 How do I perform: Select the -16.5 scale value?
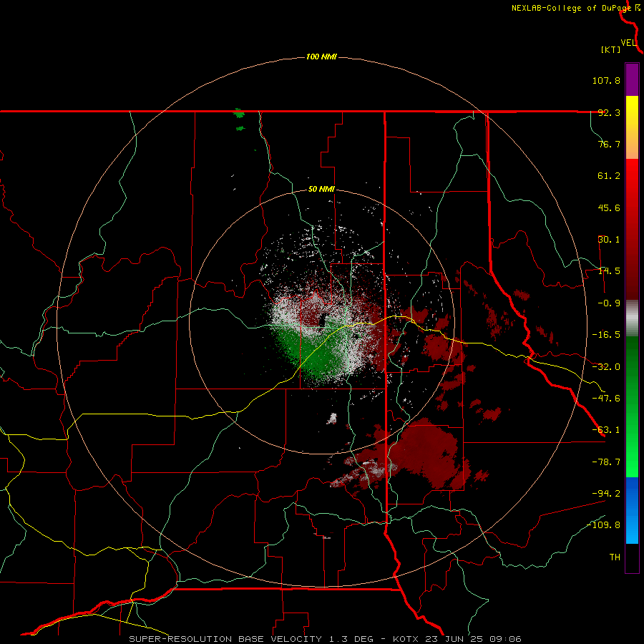(x=606, y=335)
